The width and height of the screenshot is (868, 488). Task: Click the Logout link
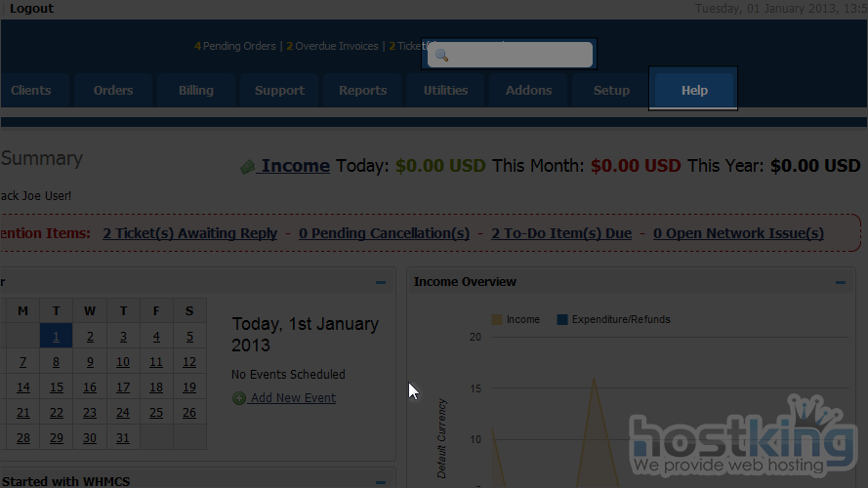point(31,9)
